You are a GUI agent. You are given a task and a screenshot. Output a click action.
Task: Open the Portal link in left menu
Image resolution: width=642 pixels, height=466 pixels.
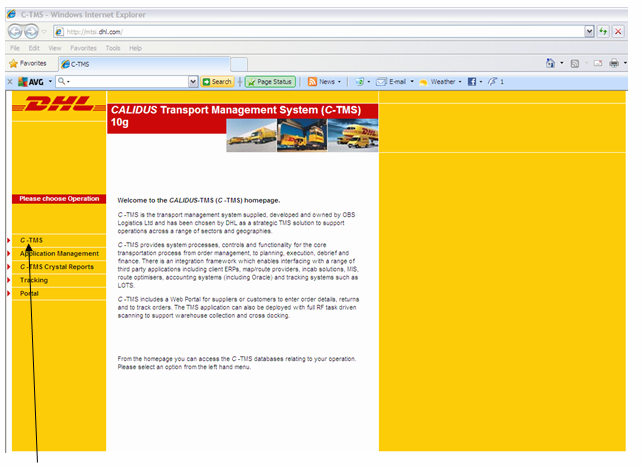29,294
